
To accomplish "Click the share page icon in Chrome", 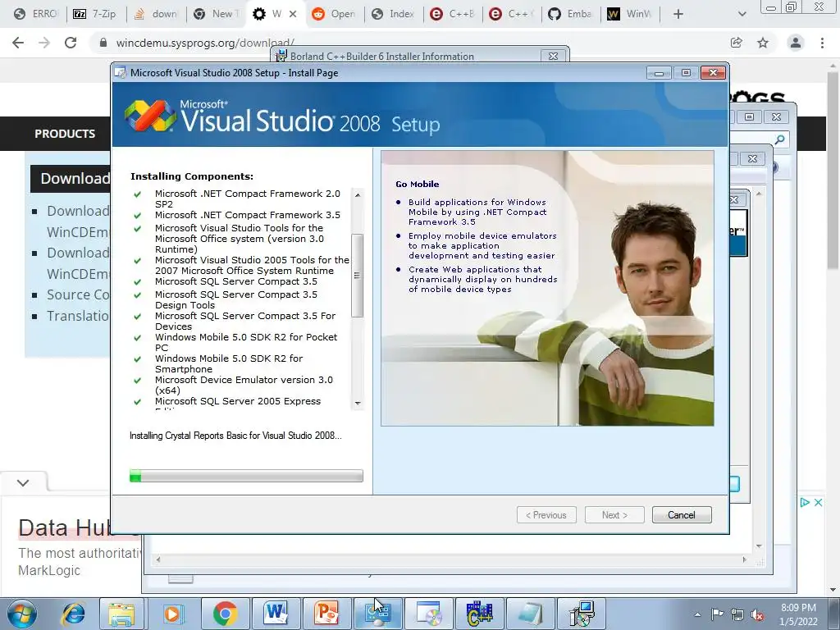I will tap(737, 43).
